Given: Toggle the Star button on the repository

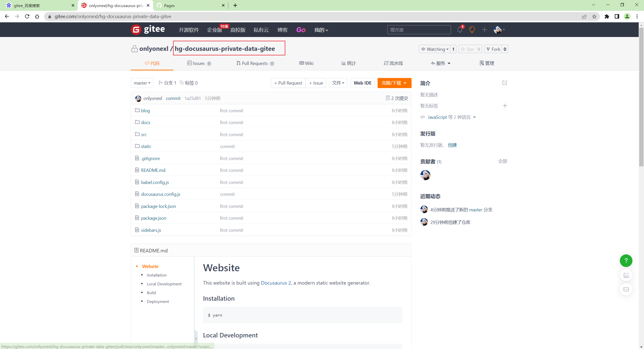Looking at the screenshot, I should point(468,49).
